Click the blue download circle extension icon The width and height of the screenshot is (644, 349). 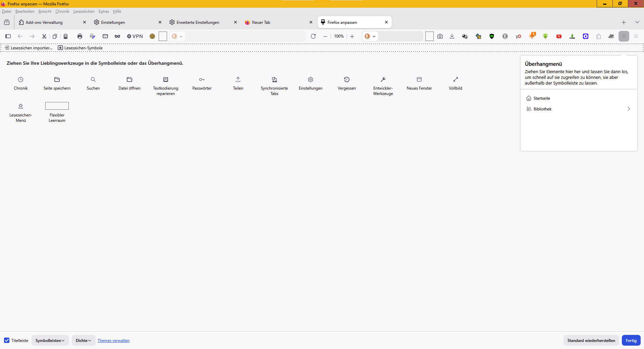586,36
